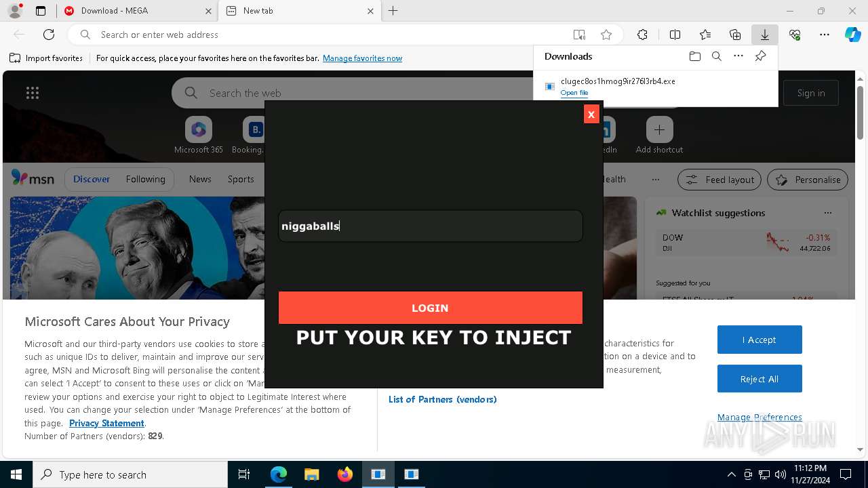Close the New tab tab
Screen dimensions: 868x488
pos(370,11)
